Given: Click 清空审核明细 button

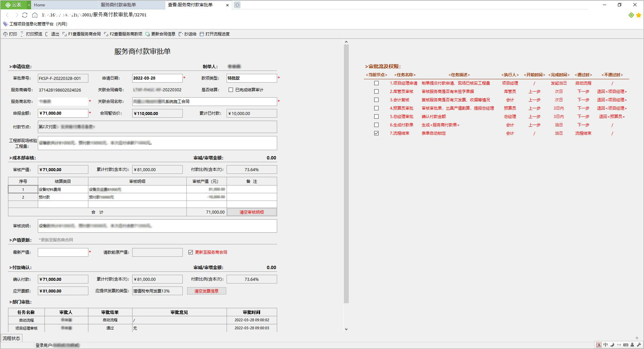Looking at the screenshot, I should pyautogui.click(x=252, y=212).
